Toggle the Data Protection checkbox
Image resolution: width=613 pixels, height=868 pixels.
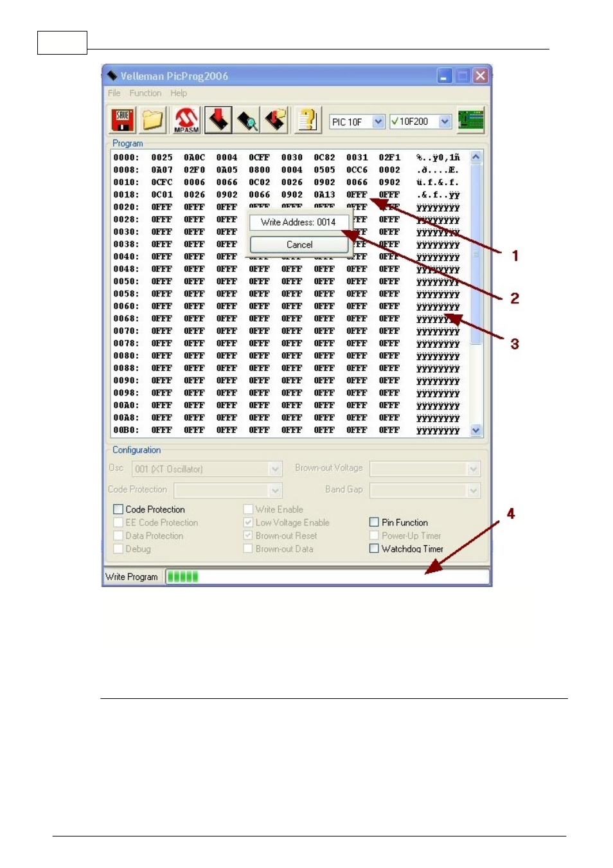click(118, 536)
